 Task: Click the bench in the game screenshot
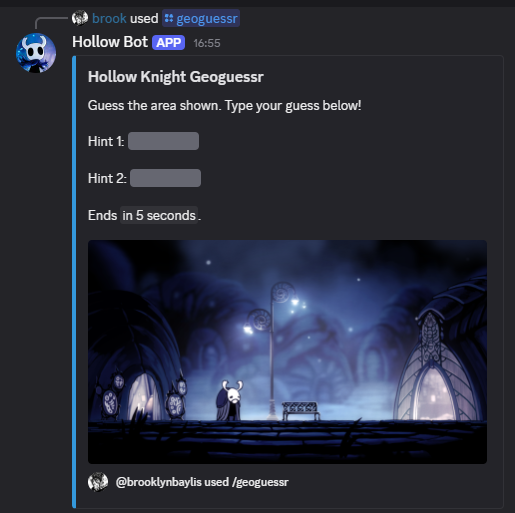pyautogui.click(x=301, y=411)
